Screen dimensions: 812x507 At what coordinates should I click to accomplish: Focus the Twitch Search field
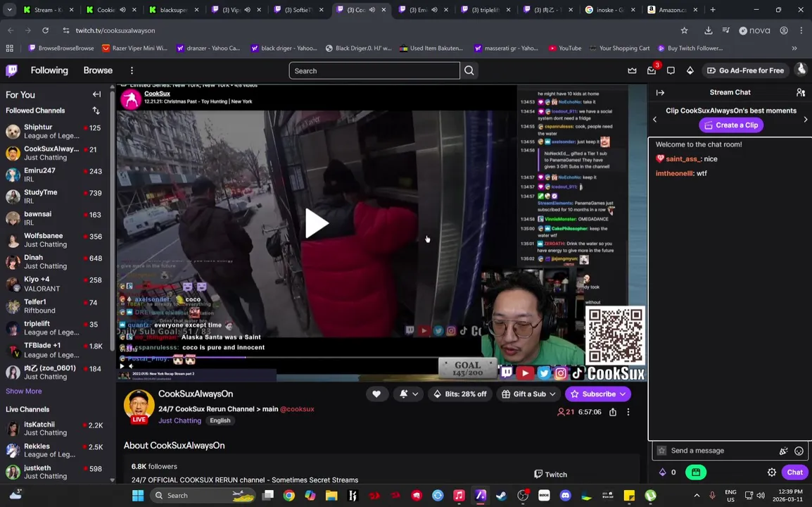click(374, 70)
